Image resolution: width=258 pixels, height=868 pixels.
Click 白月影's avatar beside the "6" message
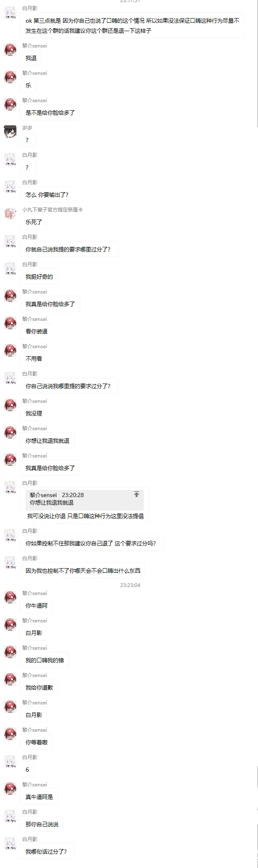pyautogui.click(x=10, y=761)
